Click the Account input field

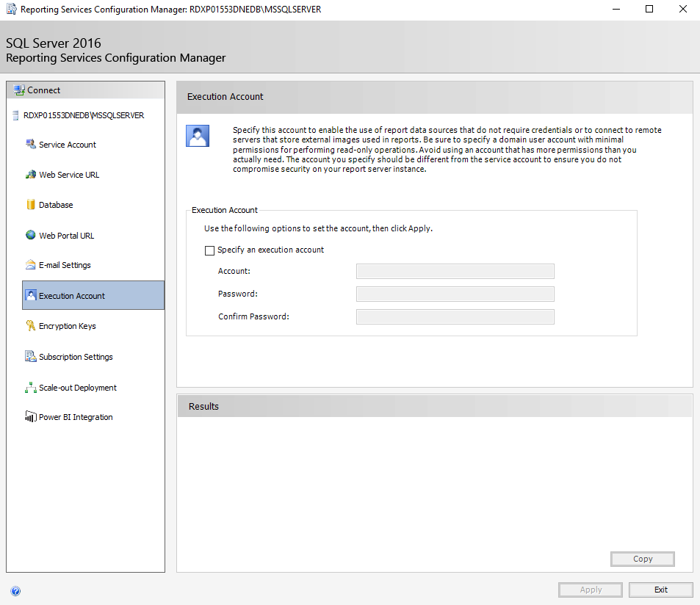click(455, 271)
